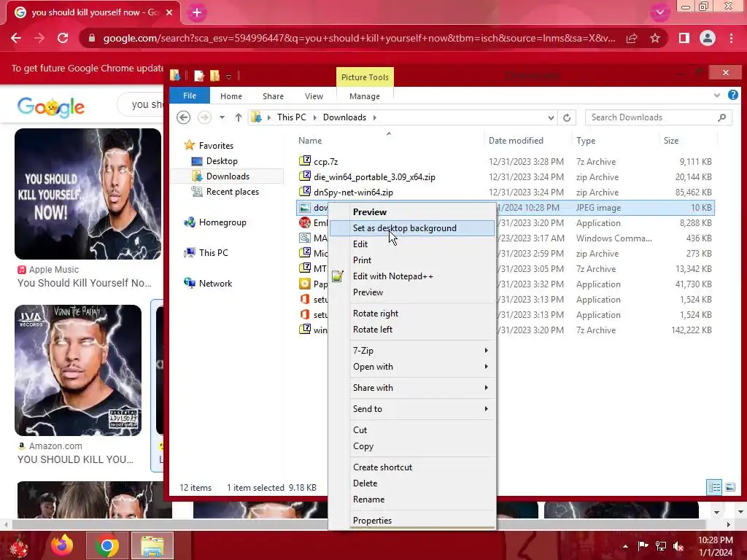747x560 pixels.
Task: Choose Copy in the context menu
Action: point(412,446)
